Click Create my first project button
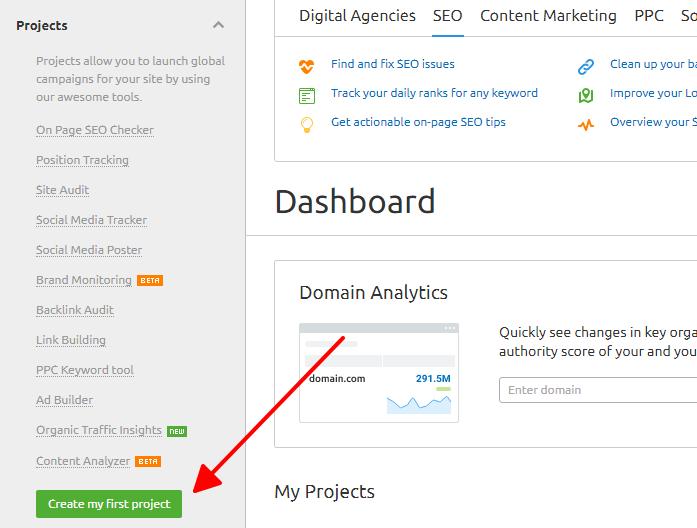This screenshot has height=528, width=697. 109,504
